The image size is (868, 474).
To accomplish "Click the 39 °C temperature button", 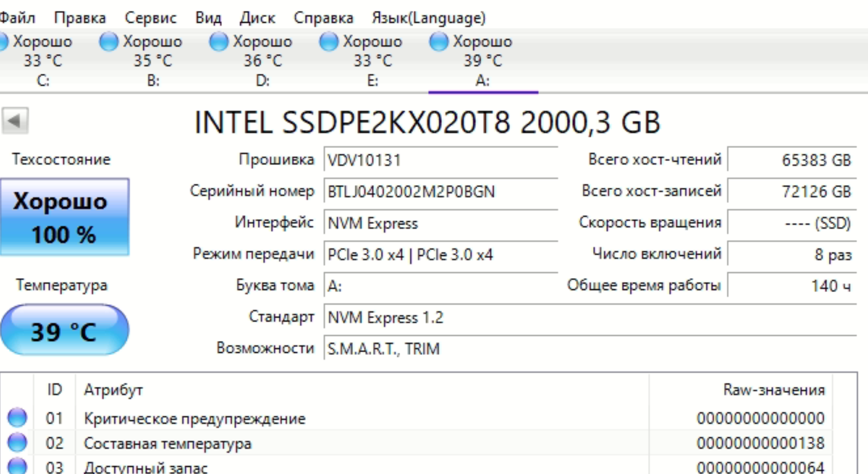I will pyautogui.click(x=64, y=331).
